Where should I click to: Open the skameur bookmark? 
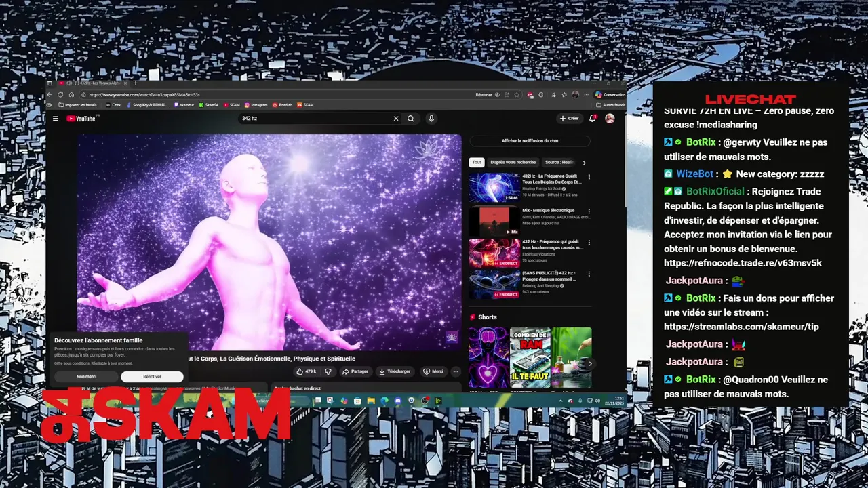(184, 105)
